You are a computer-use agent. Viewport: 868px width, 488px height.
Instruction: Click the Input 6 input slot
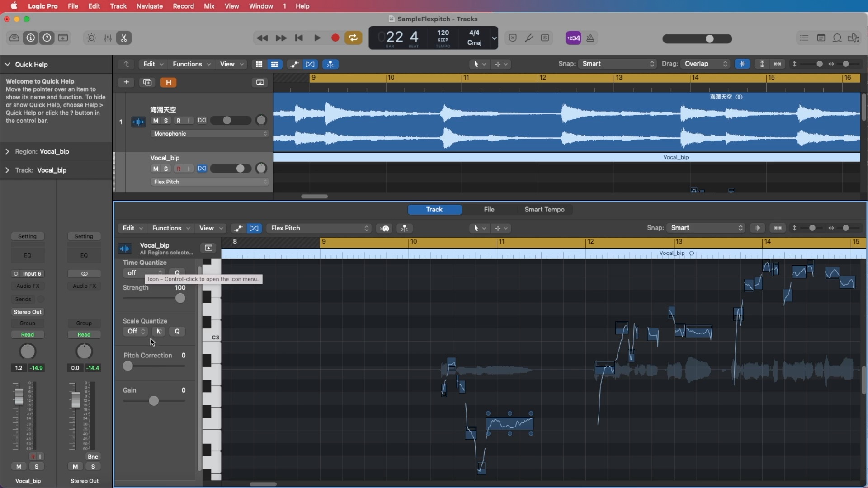(28, 273)
